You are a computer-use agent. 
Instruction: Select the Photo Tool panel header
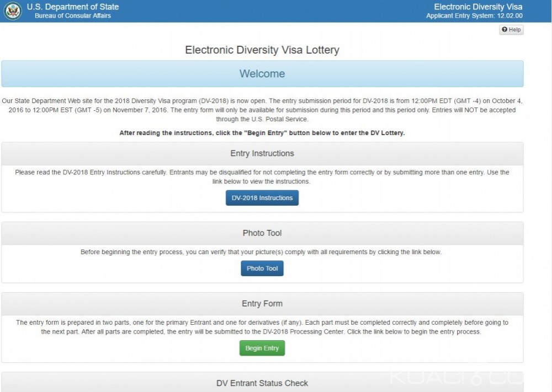tap(262, 233)
